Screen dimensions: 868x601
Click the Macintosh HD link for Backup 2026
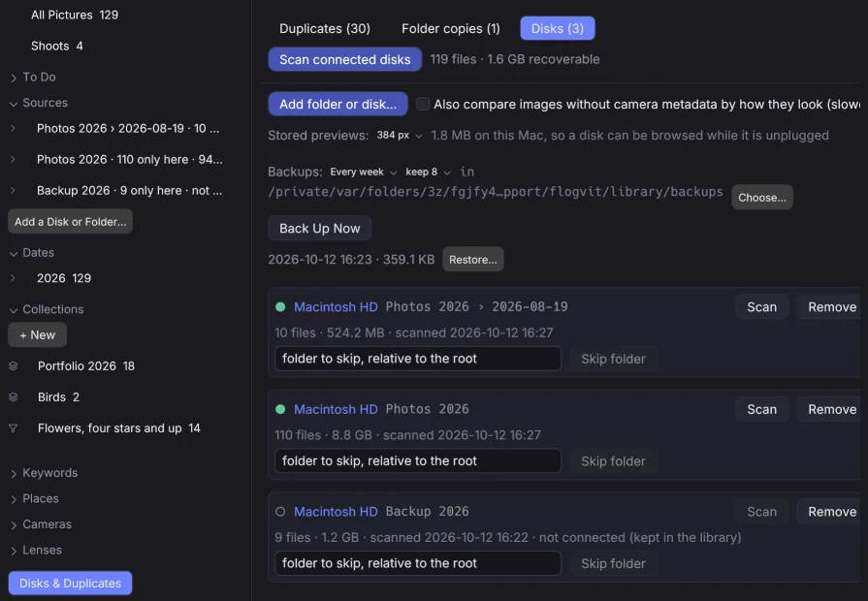[336, 512]
